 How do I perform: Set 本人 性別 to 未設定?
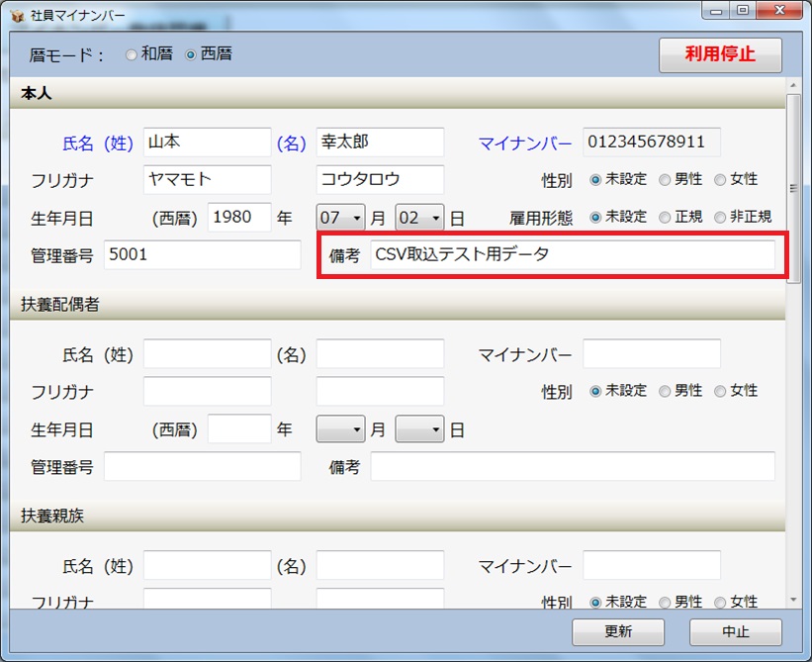click(595, 180)
